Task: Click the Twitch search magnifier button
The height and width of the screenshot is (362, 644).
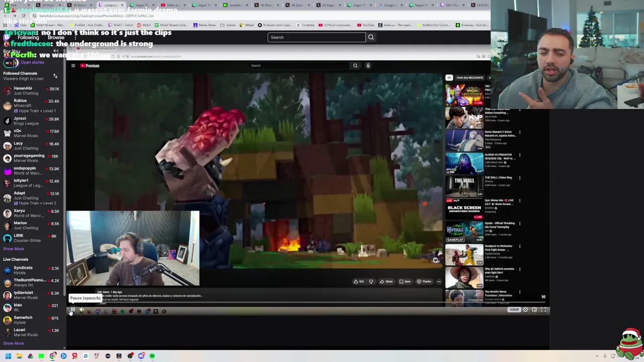Action: click(371, 37)
